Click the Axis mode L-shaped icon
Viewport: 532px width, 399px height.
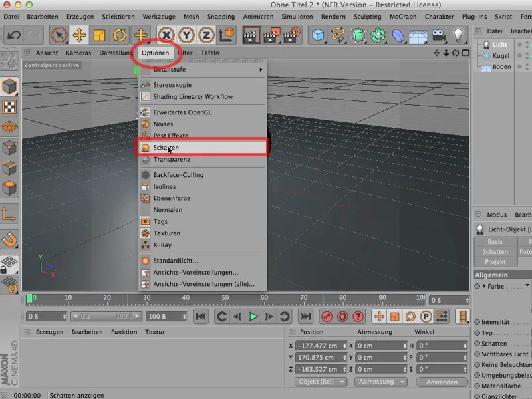point(9,214)
